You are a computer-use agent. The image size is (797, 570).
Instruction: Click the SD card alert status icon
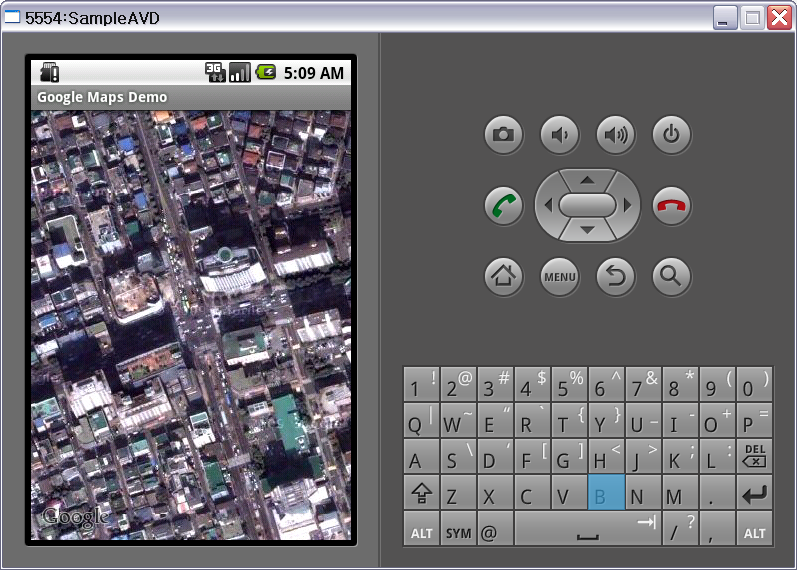click(50, 73)
